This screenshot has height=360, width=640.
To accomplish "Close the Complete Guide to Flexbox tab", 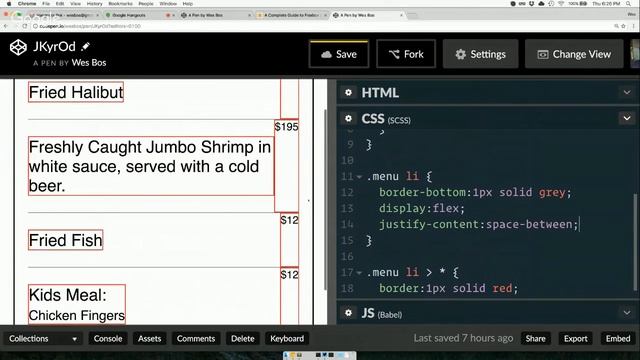I will click(325, 15).
